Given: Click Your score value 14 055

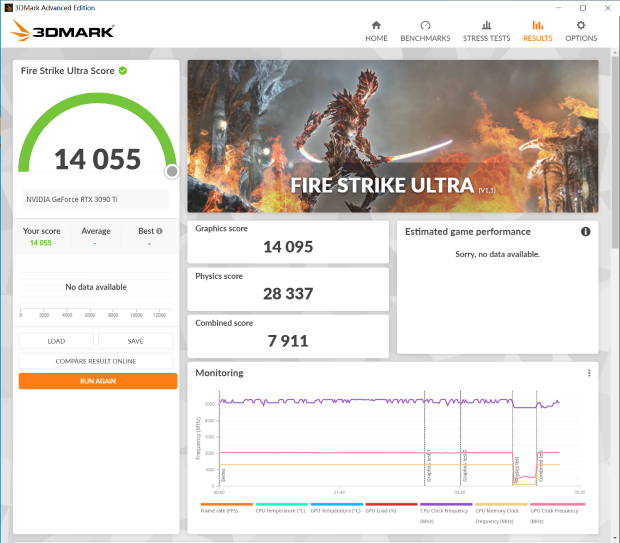Looking at the screenshot, I should click(x=41, y=243).
